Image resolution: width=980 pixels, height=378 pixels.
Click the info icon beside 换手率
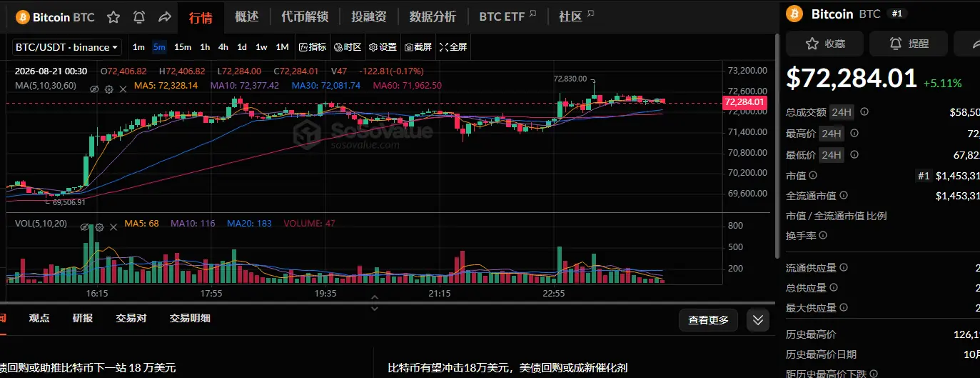[x=823, y=235]
